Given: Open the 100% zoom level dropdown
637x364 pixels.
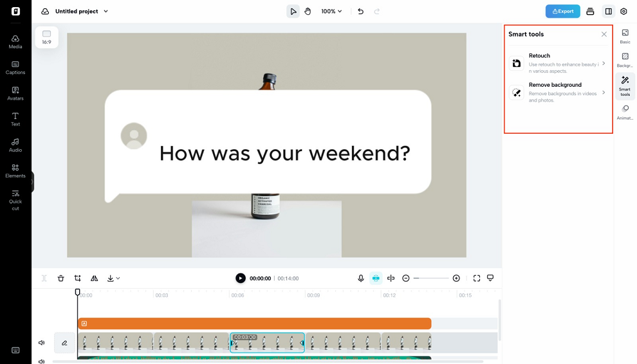Looking at the screenshot, I should click(331, 12).
